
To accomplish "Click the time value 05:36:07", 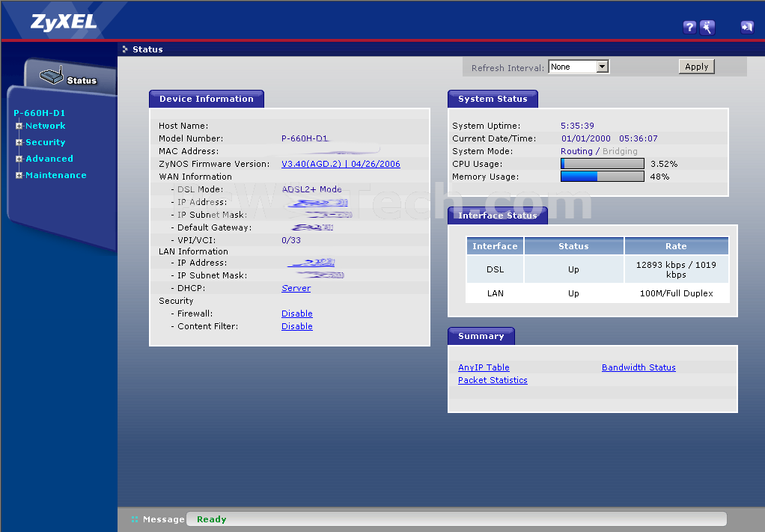I will [638, 138].
